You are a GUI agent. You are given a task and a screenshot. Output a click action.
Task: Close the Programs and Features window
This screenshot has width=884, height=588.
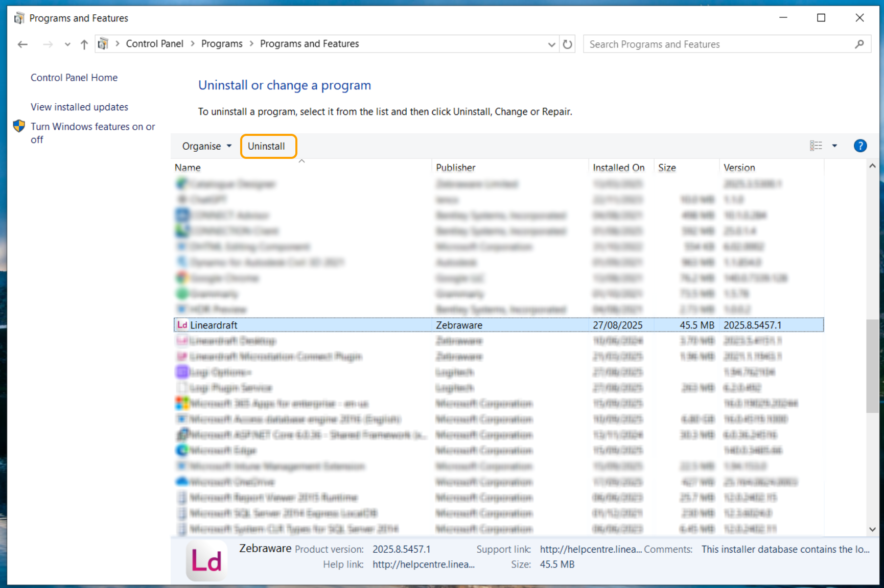tap(860, 18)
